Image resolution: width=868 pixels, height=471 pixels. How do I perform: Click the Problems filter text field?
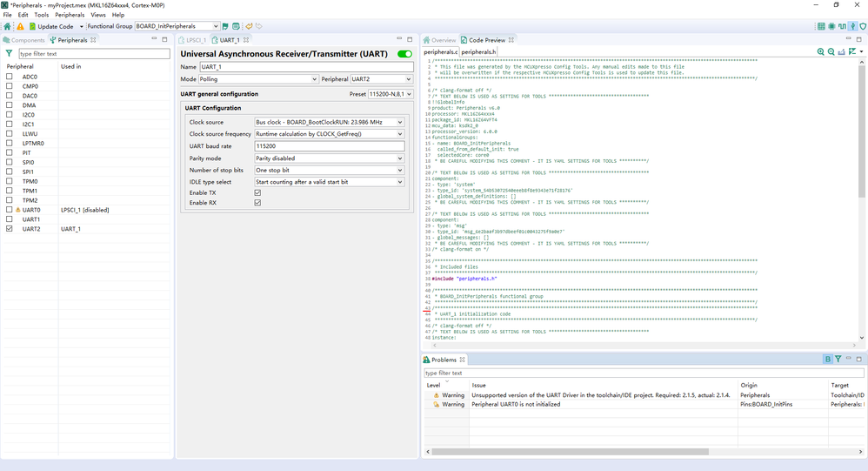tap(644, 373)
